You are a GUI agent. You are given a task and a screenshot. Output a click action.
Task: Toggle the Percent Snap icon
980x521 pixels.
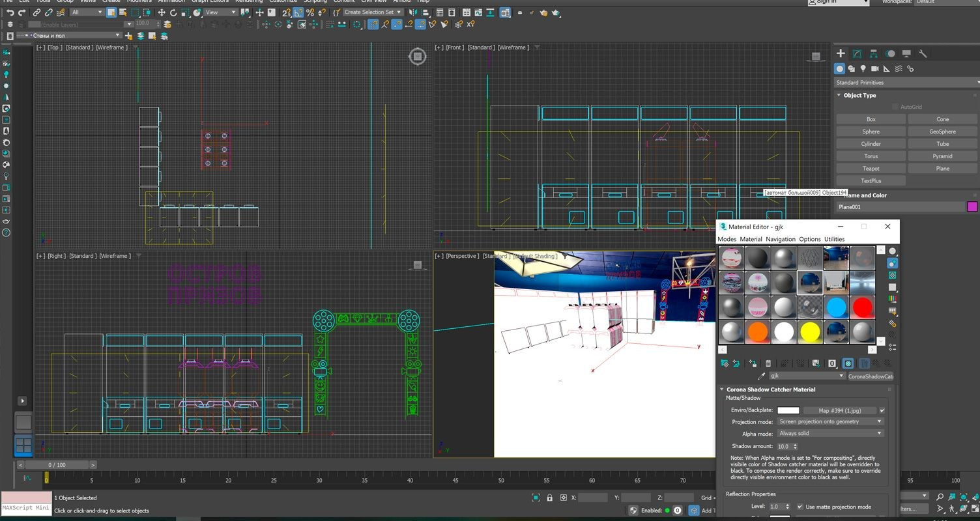310,12
